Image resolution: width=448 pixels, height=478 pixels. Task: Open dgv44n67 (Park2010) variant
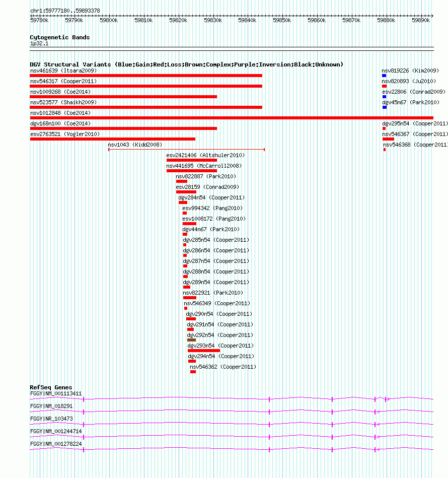(211, 229)
